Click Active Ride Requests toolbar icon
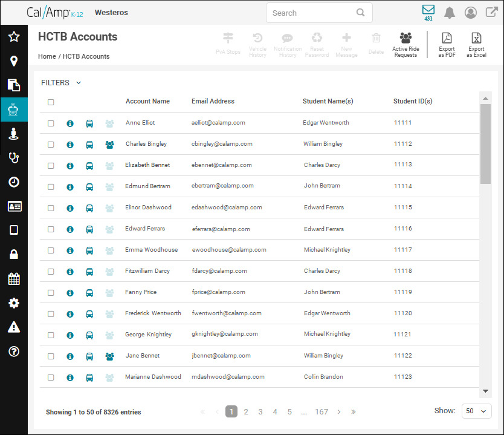 pyautogui.click(x=405, y=45)
